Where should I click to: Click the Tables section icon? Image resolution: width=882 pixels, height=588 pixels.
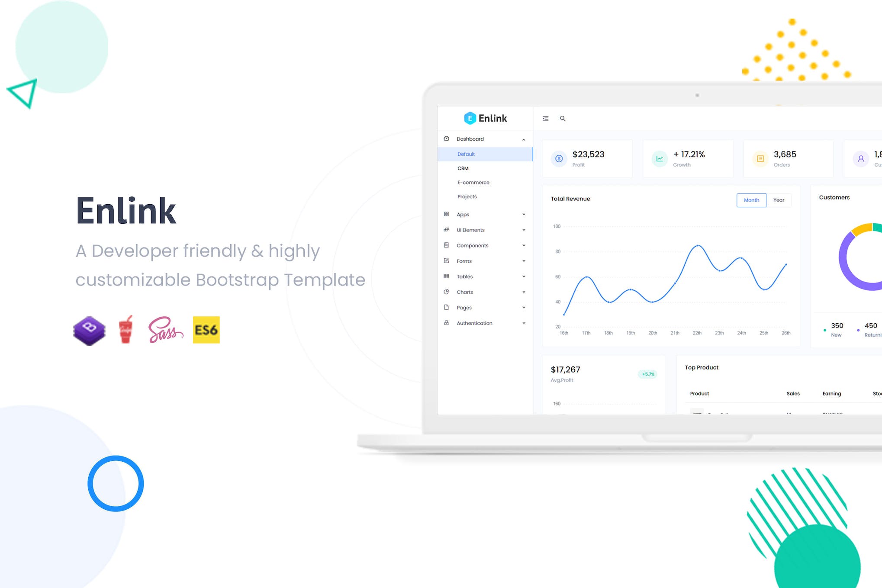[447, 276]
